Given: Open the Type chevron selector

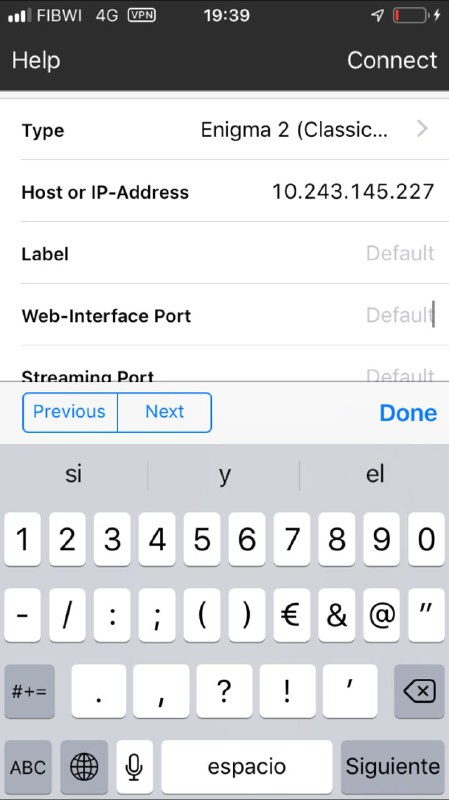Looking at the screenshot, I should tap(422, 129).
